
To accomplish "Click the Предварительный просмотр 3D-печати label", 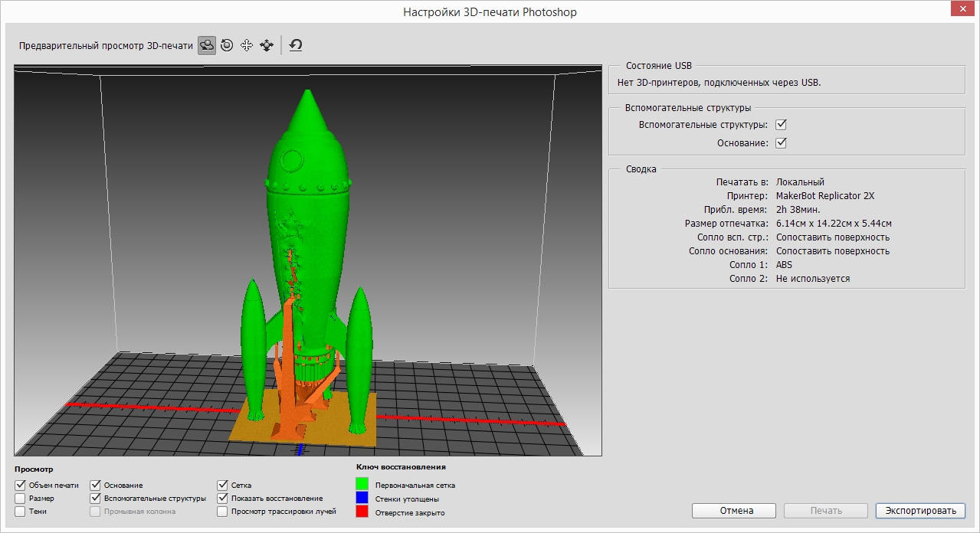I will 106,46.
